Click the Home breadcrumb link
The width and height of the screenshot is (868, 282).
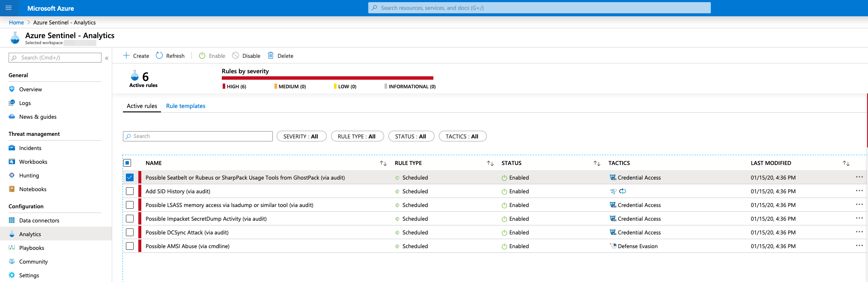coord(16,23)
